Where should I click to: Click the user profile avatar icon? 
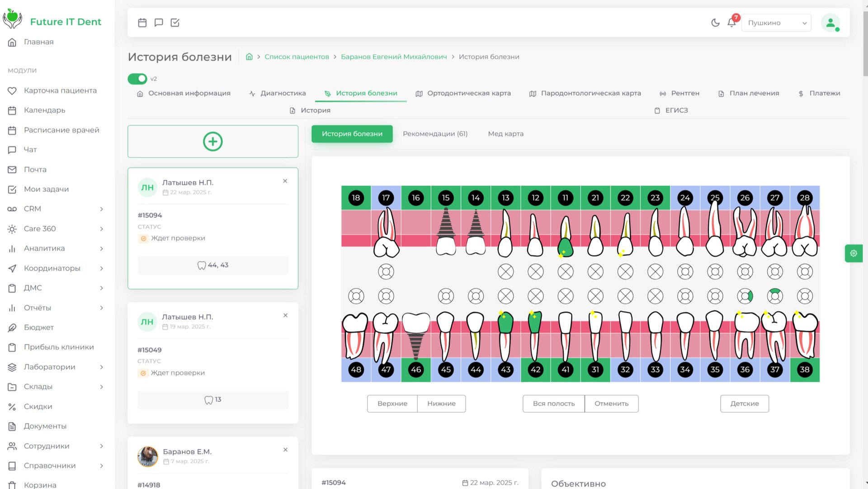830,23
